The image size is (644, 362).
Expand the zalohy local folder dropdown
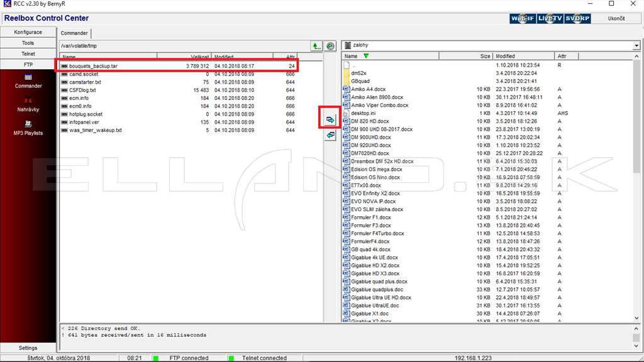[636, 45]
